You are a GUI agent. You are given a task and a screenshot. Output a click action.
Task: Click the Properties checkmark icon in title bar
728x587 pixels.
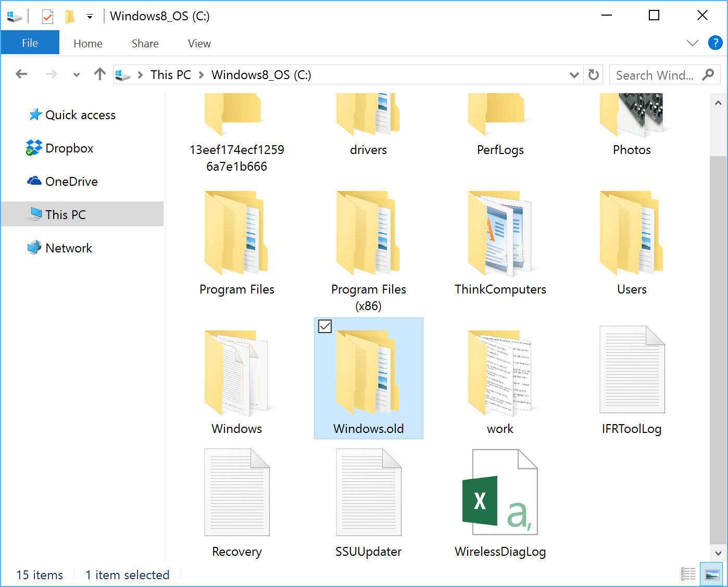click(x=47, y=17)
